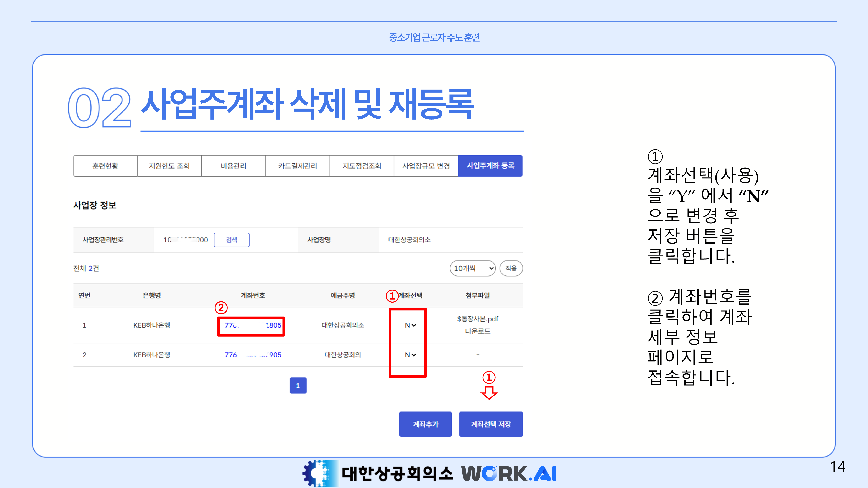Click the 사업장관리번호 input field
Viewport: 868px width, 488px height.
(185, 240)
